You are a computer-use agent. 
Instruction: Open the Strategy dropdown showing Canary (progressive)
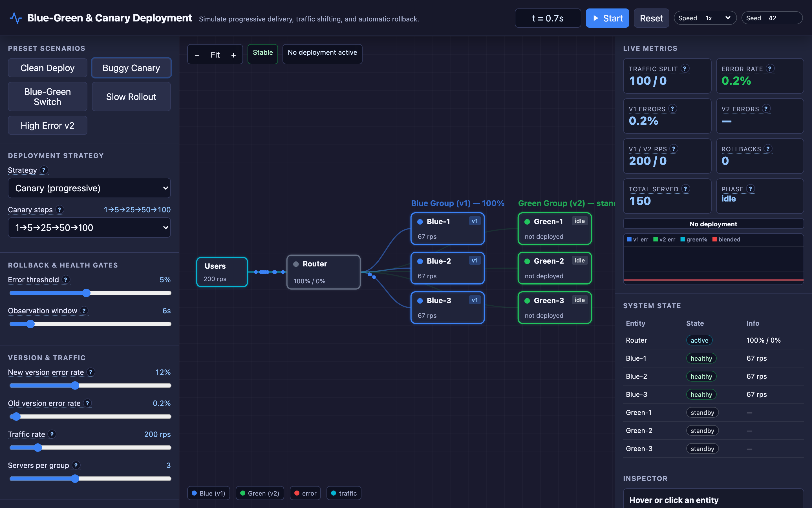click(x=89, y=188)
